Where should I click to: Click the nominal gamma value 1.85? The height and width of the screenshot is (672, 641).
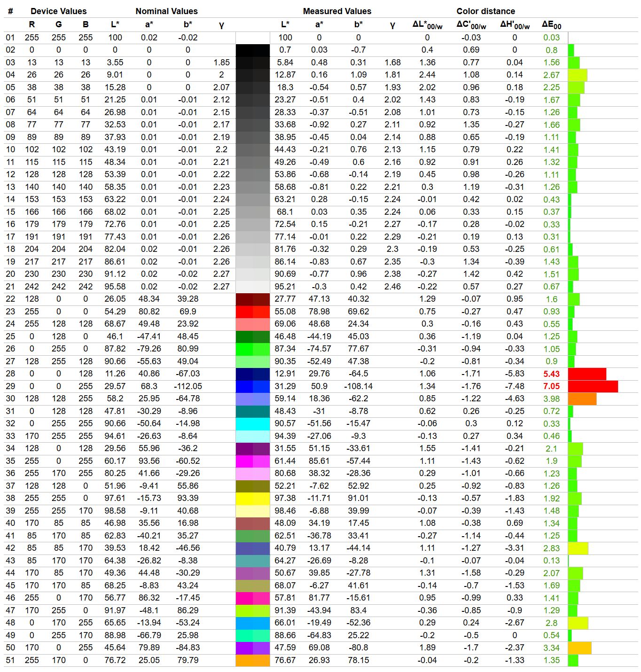221,63
